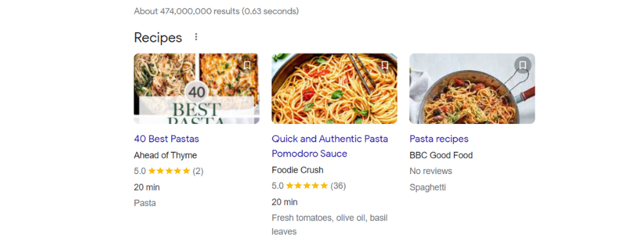Click the results count text
The height and width of the screenshot is (245, 644).
(216, 11)
